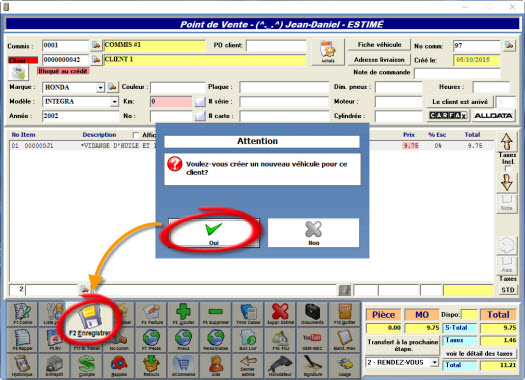The width and height of the screenshot is (525, 380).
Task: Open the Usage cars icon
Action: [344, 366]
